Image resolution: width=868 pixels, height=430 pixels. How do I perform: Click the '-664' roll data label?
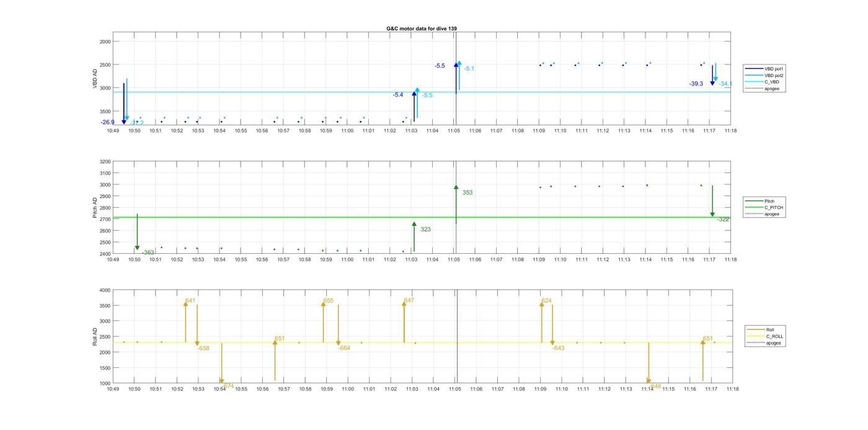344,349
